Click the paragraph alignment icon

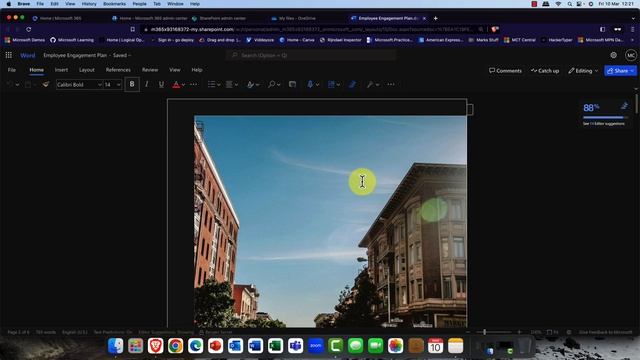[229, 84]
